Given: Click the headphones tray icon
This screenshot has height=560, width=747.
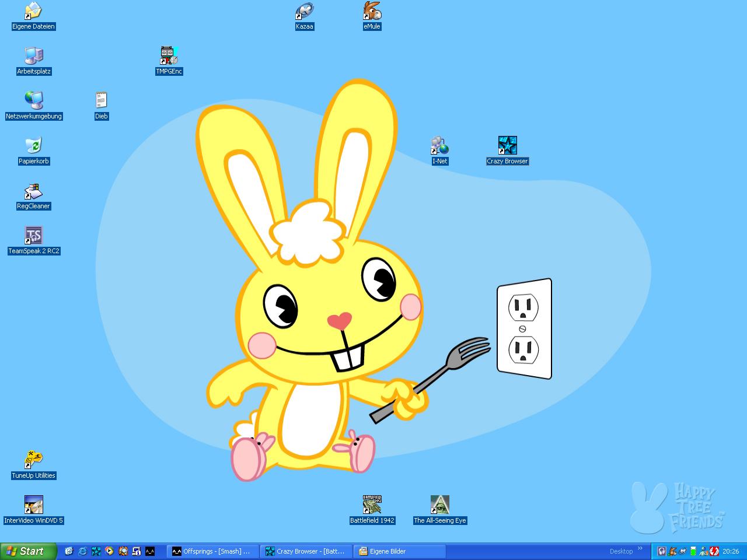Looking at the screenshot, I should [662, 551].
